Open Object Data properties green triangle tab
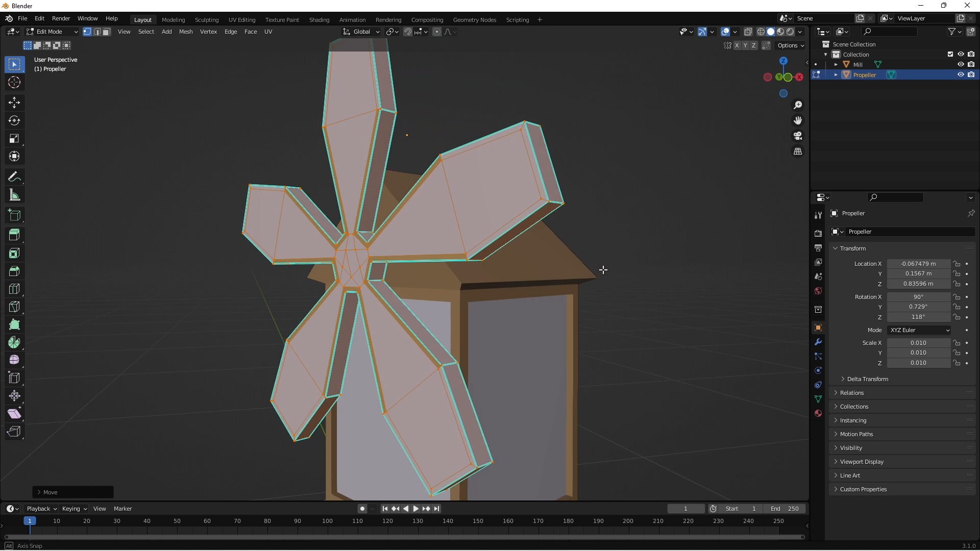Screen dimensions: 980x551 coord(818,399)
